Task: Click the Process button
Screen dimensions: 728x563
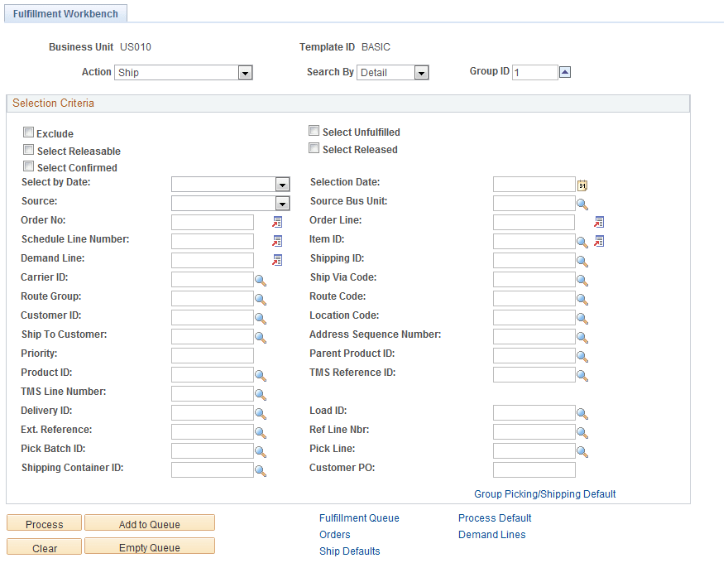Action: pyautogui.click(x=43, y=523)
